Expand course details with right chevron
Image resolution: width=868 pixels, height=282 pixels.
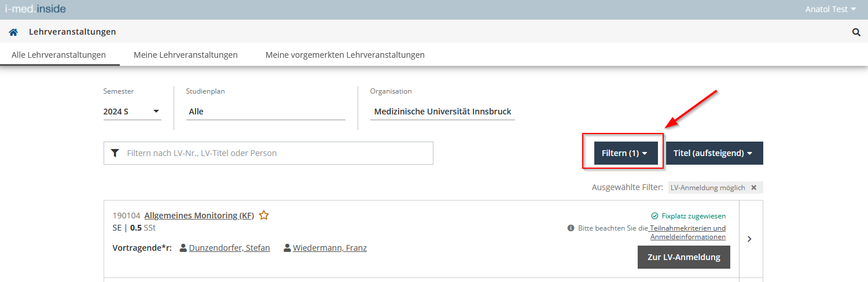[750, 239]
